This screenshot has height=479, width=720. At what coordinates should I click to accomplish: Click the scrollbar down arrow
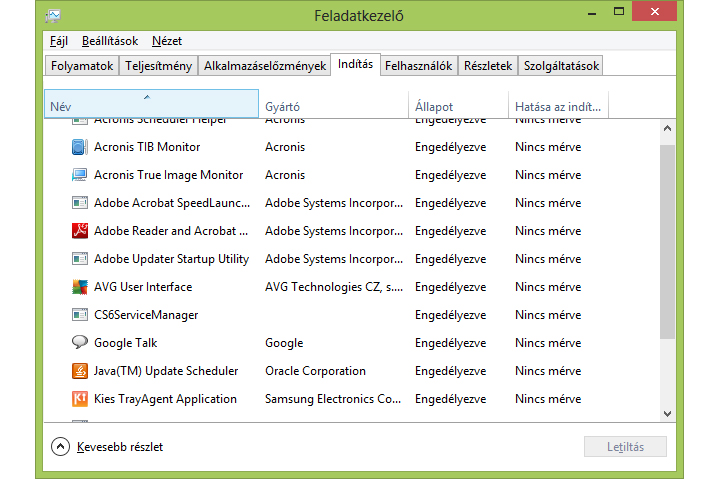[667, 413]
